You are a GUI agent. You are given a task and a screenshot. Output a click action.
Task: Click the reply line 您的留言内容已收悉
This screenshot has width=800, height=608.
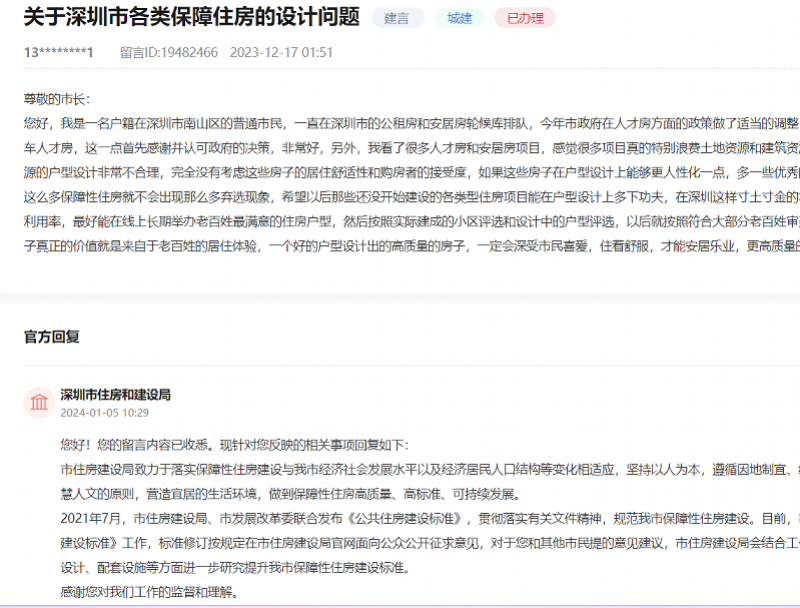pos(233,444)
